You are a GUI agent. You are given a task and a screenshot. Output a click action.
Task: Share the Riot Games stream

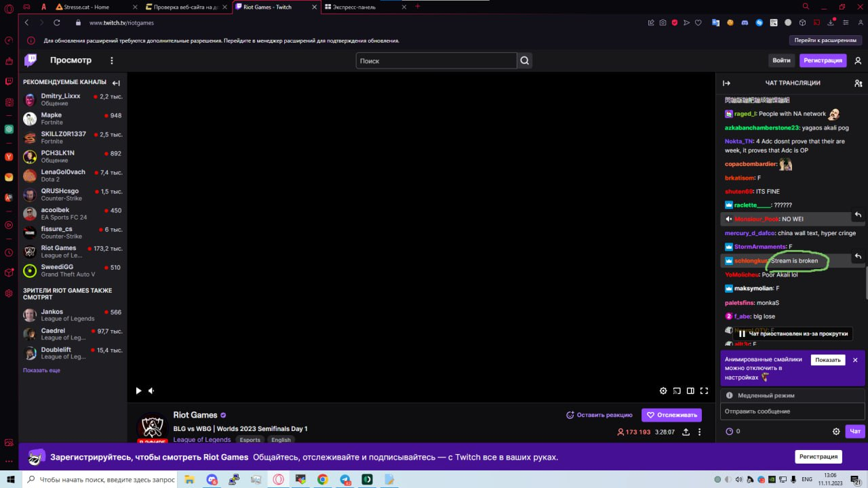686,432
